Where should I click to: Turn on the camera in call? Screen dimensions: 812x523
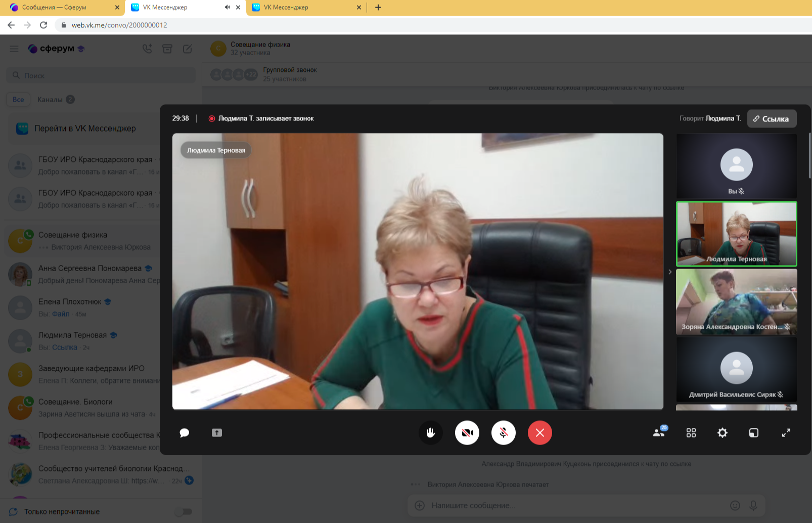[467, 433]
